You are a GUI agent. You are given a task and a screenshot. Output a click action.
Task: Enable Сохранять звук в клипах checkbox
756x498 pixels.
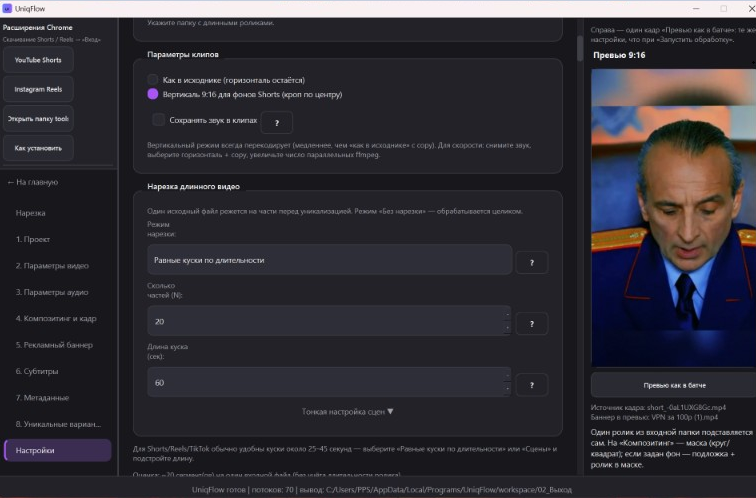click(x=158, y=120)
